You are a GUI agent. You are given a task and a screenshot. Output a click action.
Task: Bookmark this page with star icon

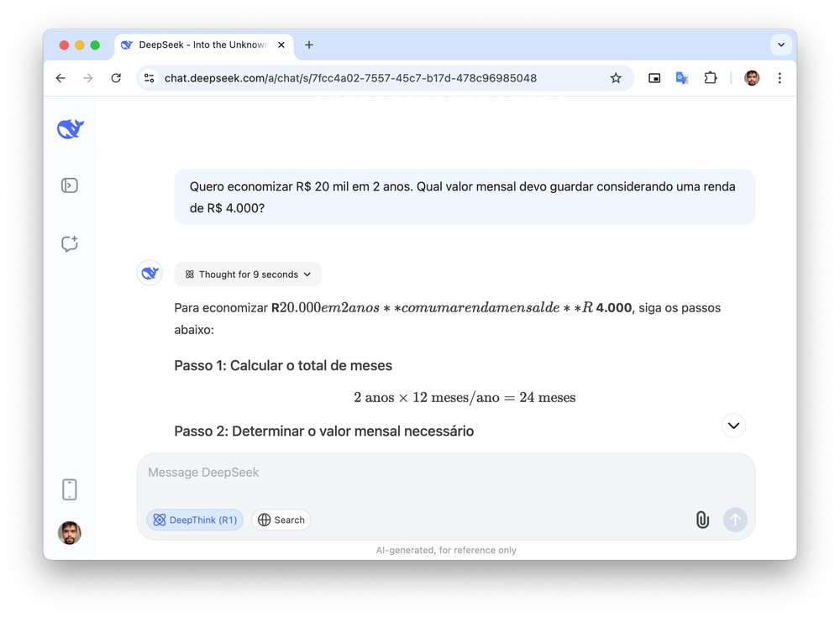click(x=616, y=78)
